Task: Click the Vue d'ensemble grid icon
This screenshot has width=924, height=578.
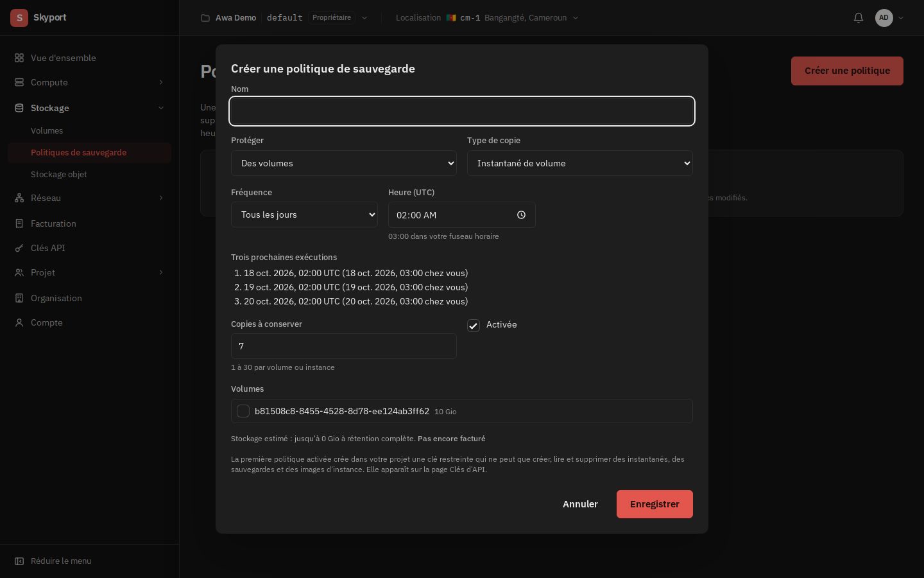Action: 19,58
